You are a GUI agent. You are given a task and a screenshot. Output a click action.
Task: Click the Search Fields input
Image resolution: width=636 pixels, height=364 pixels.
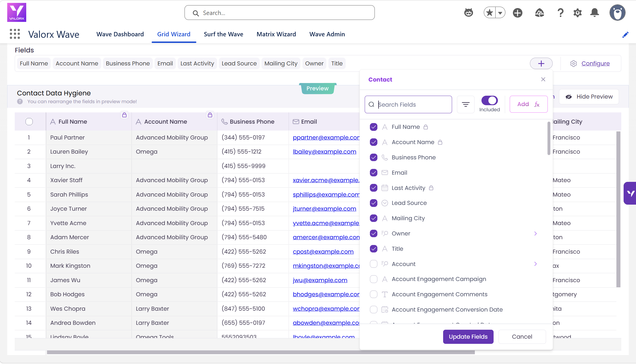point(408,104)
